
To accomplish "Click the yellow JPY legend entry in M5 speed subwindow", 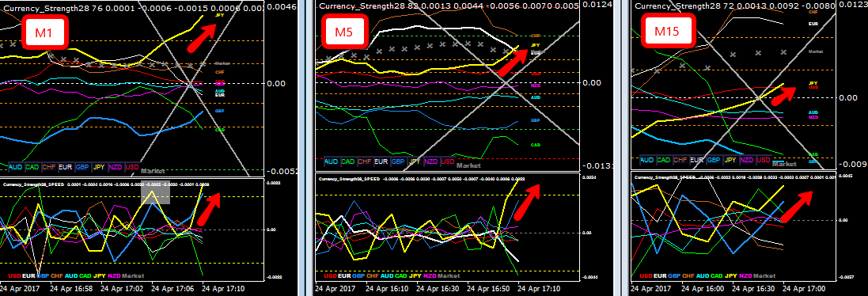I will [415, 276].
